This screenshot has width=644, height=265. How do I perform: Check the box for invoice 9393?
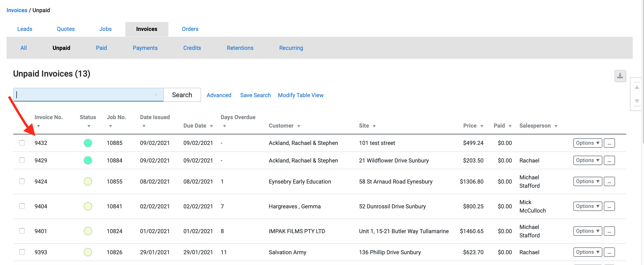[x=22, y=252]
